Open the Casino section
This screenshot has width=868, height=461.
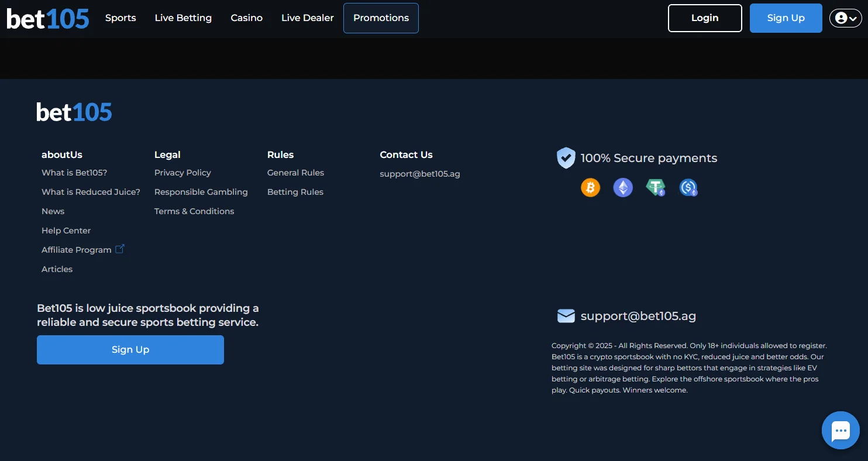click(x=246, y=18)
